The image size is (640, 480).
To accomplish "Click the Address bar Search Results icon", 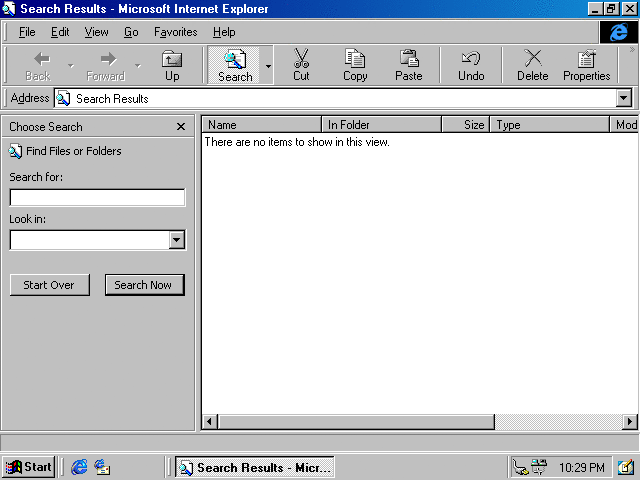I will [x=63, y=99].
